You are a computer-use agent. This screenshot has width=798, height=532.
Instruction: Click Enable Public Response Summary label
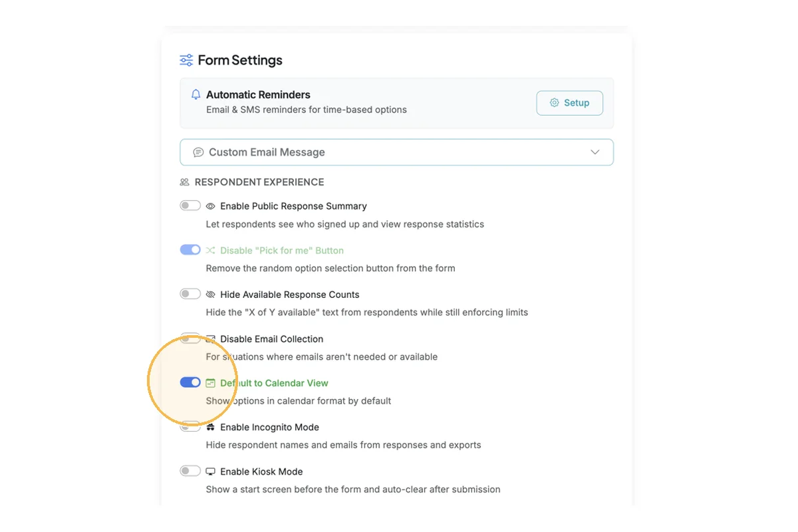tap(293, 206)
